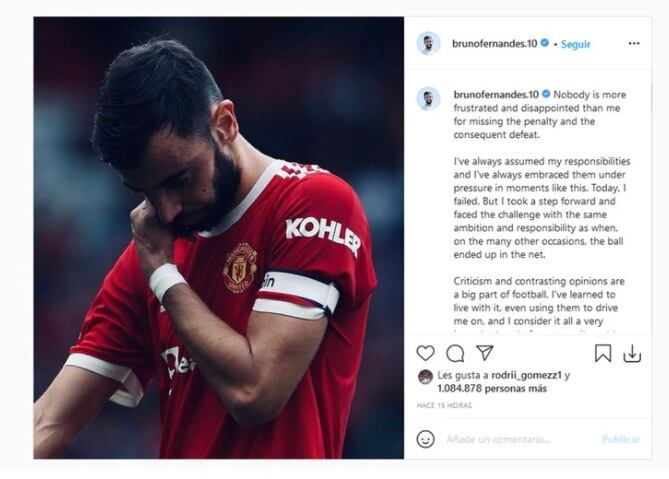The width and height of the screenshot is (669, 479).
Task: Open the three-dot more options menu
Action: coord(634,44)
